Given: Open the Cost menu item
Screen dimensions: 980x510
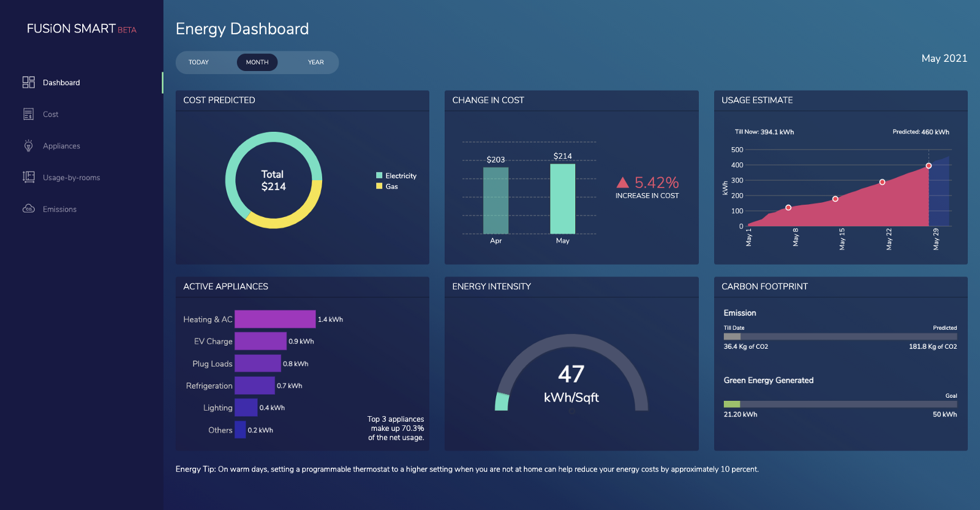Looking at the screenshot, I should click(51, 115).
